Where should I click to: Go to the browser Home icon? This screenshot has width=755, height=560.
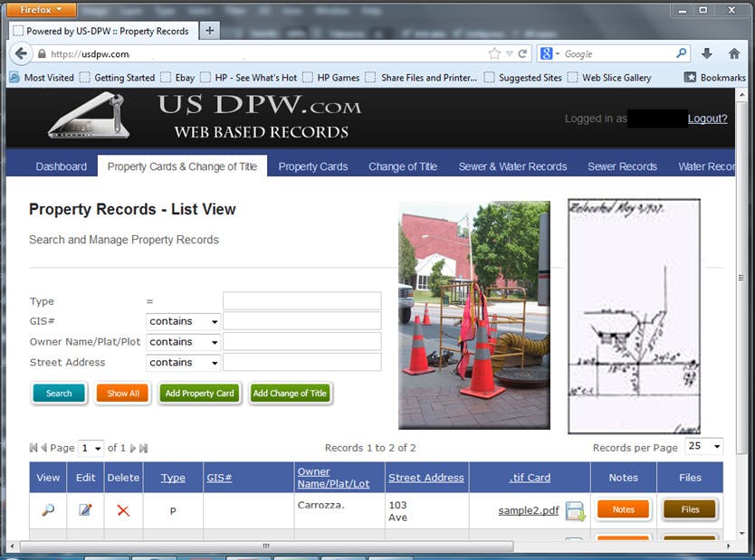734,53
